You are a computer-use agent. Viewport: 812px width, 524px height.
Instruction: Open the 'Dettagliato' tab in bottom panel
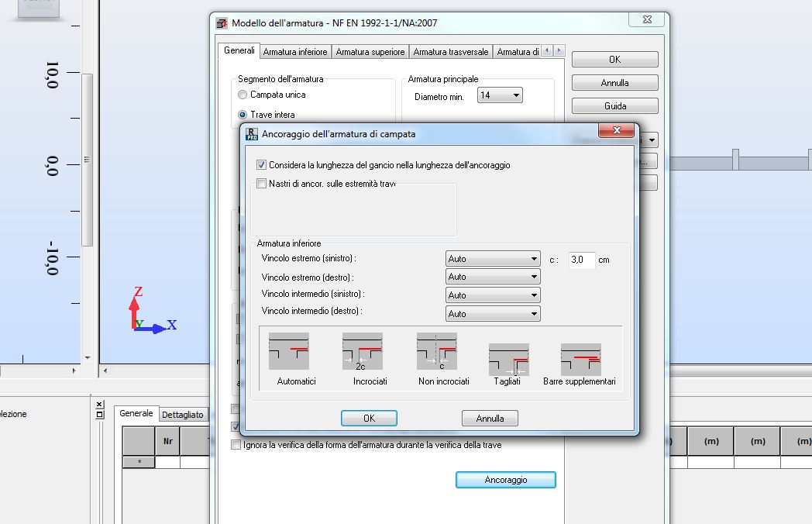click(183, 413)
